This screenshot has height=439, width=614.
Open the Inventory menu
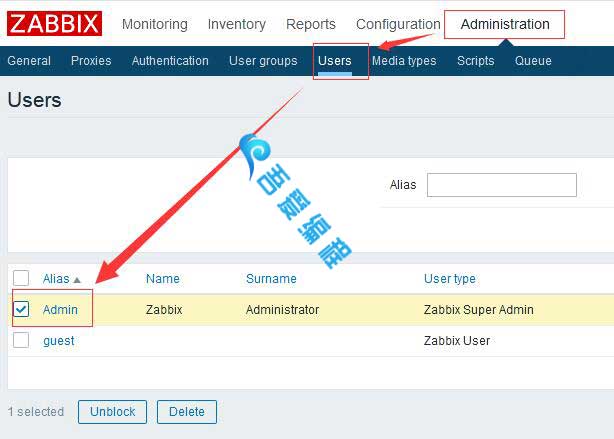[x=237, y=24]
